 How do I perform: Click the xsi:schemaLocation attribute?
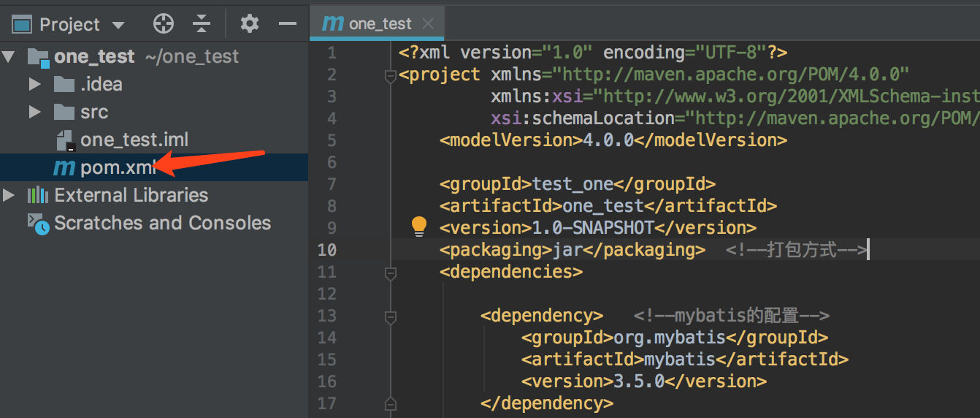click(583, 118)
